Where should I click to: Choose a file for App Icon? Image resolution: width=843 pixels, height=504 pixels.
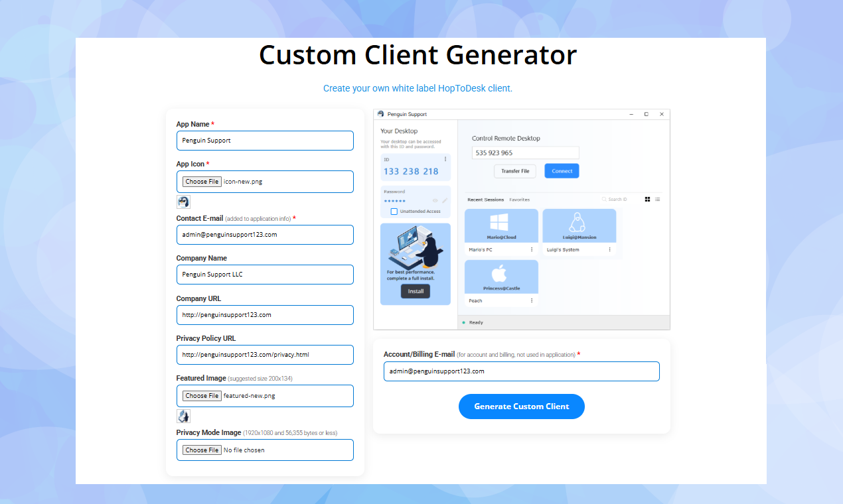coord(202,182)
